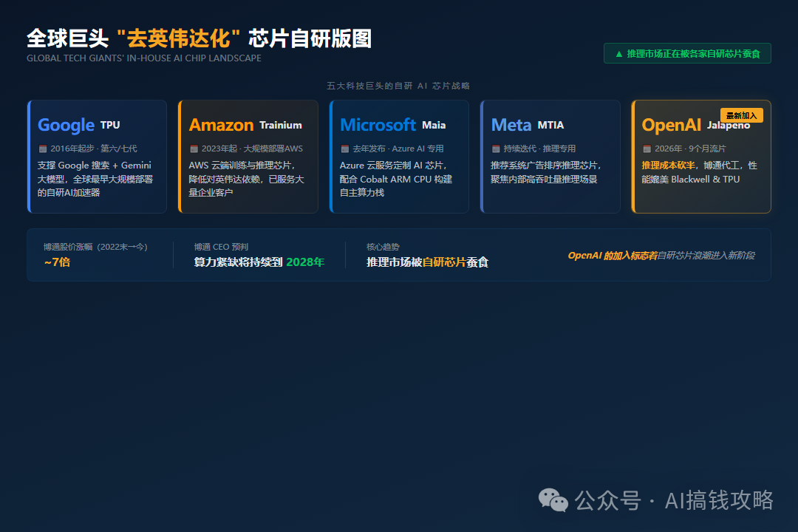
Task: Click the label 博通 CEO 预判
Action: (221, 247)
